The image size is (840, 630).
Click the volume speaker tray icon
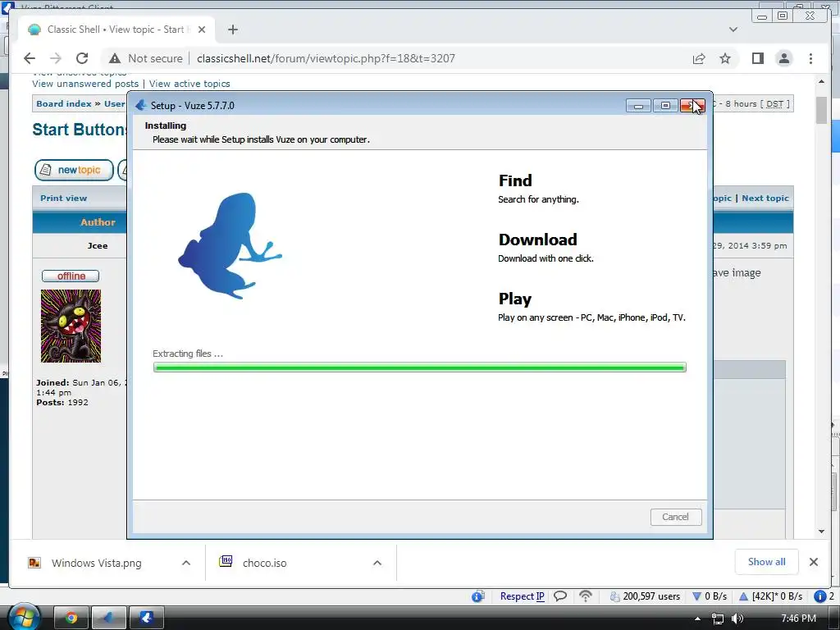[x=737, y=619]
